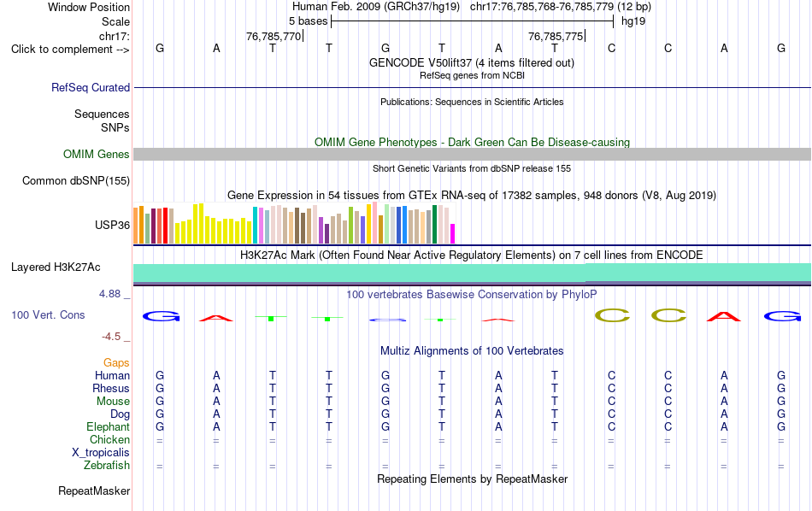The image size is (812, 511).
Task: Click the chr17: ruler label
Action: pos(115,36)
